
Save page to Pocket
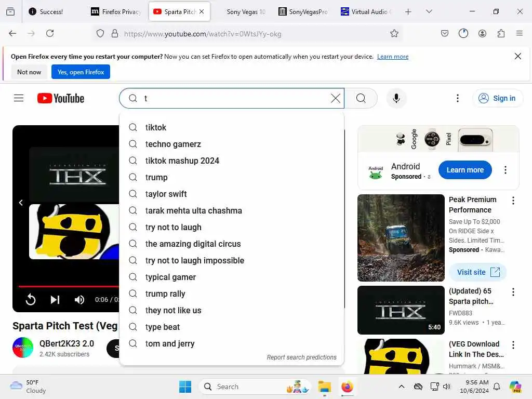coord(445,33)
